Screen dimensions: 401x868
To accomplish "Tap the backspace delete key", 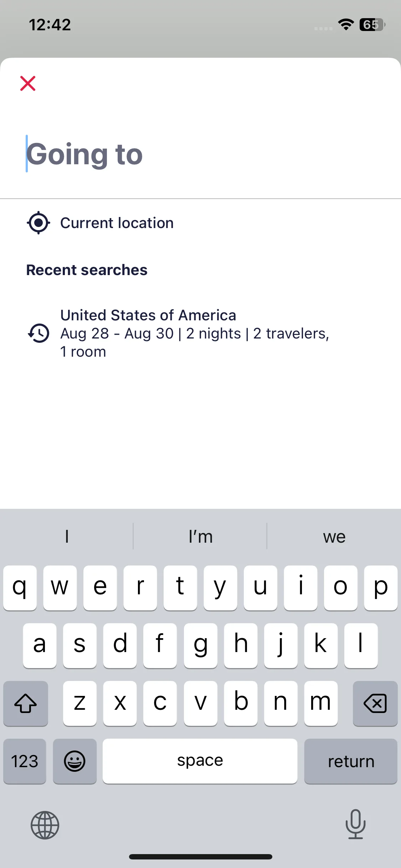I will click(375, 703).
